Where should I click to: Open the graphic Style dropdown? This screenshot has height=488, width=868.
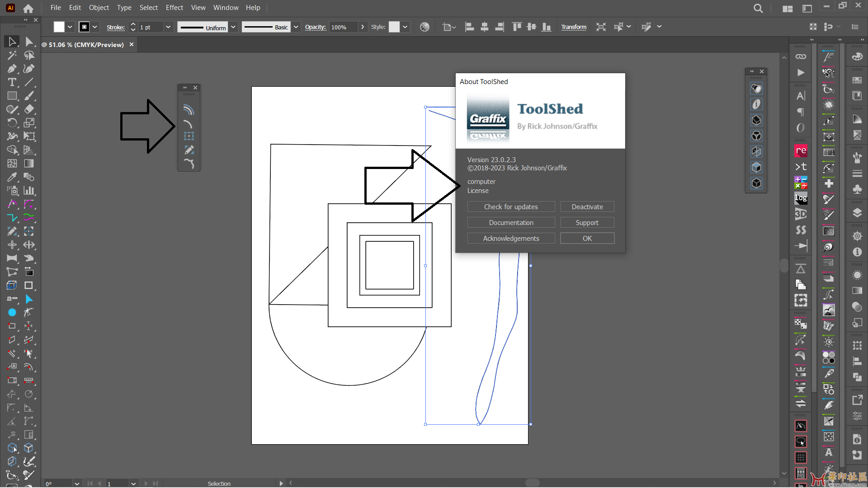[405, 27]
